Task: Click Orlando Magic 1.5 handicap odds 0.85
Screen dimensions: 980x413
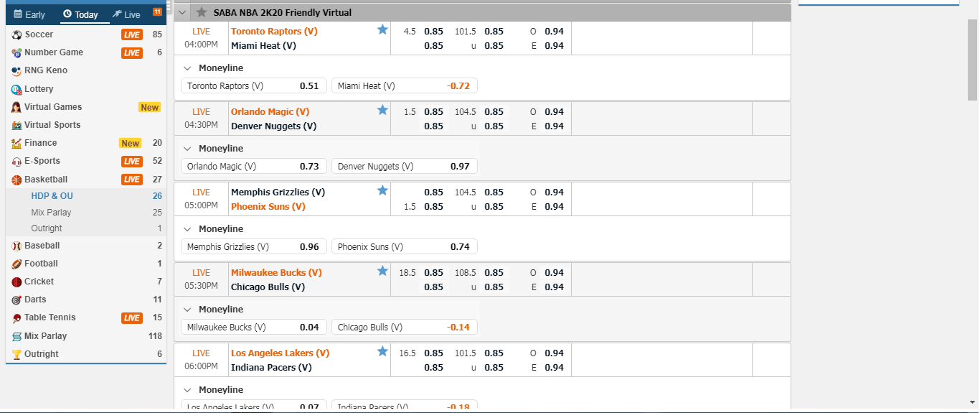Action: point(433,112)
